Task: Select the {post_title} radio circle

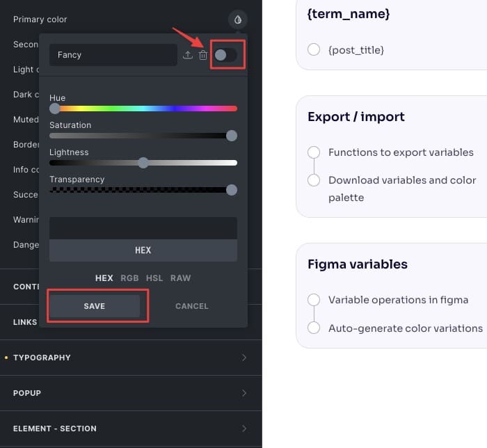Action: coord(314,49)
